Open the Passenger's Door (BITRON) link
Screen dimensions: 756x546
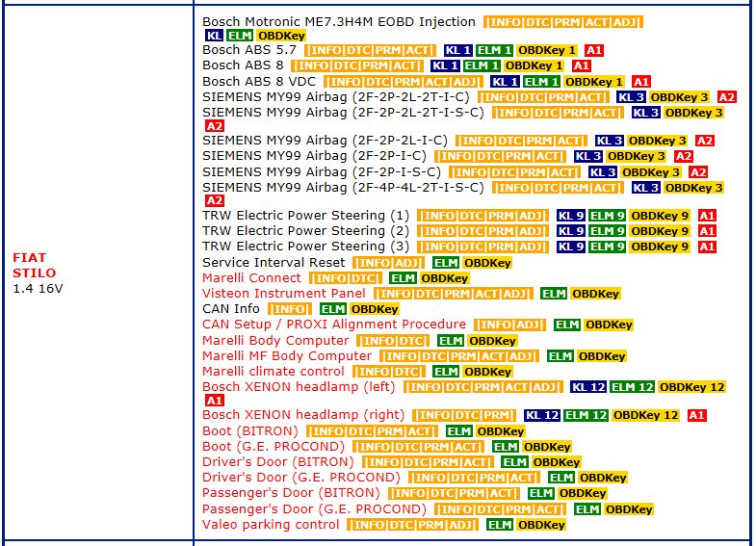pyautogui.click(x=291, y=493)
